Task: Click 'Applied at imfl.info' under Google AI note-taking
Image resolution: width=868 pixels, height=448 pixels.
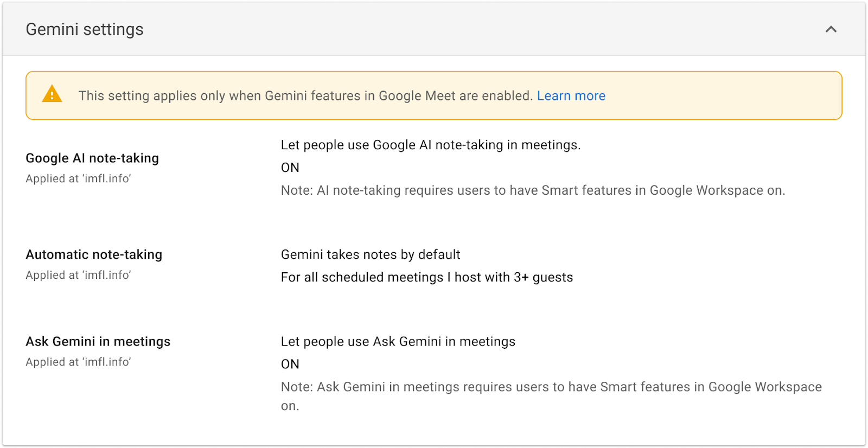Action: pyautogui.click(x=78, y=178)
